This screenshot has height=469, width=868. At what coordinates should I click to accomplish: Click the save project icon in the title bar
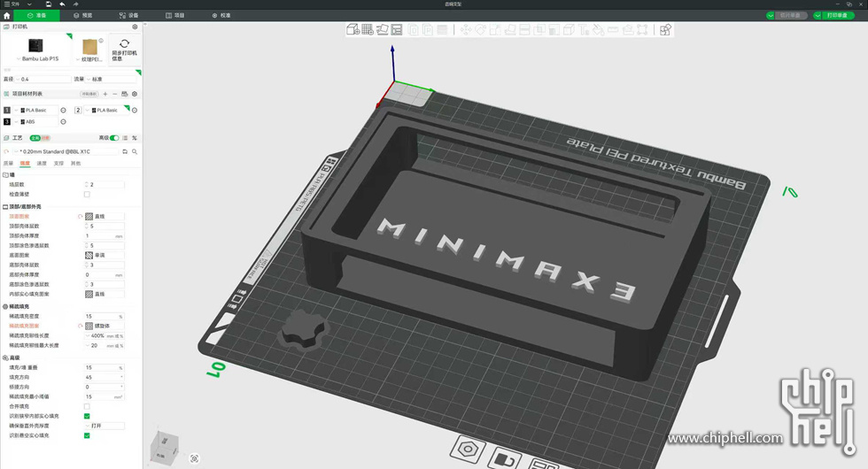[49, 4]
